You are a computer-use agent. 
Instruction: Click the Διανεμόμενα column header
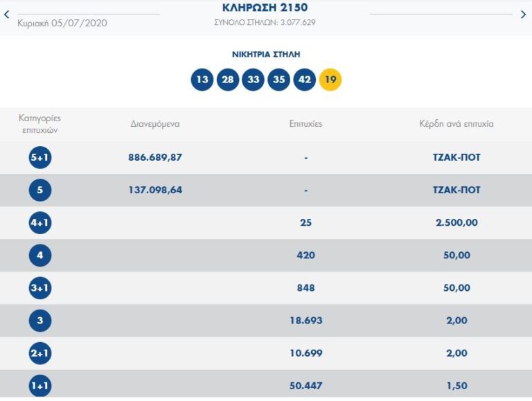click(x=155, y=124)
